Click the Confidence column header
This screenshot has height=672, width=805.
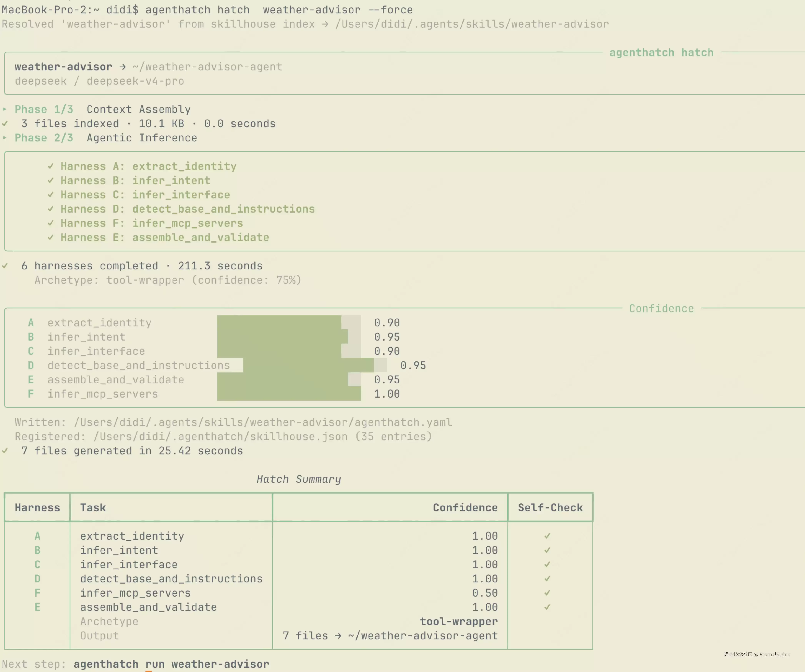pyautogui.click(x=465, y=507)
